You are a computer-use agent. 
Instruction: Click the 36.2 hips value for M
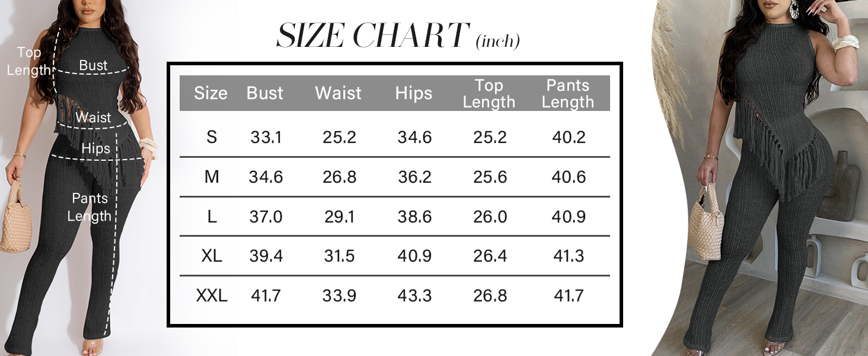click(414, 177)
